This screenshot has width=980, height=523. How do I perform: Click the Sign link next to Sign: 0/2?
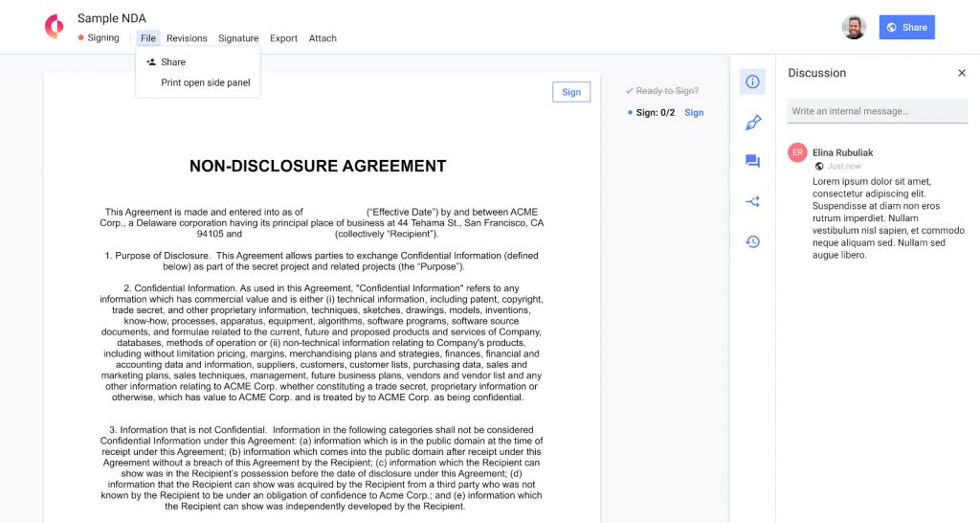694,113
